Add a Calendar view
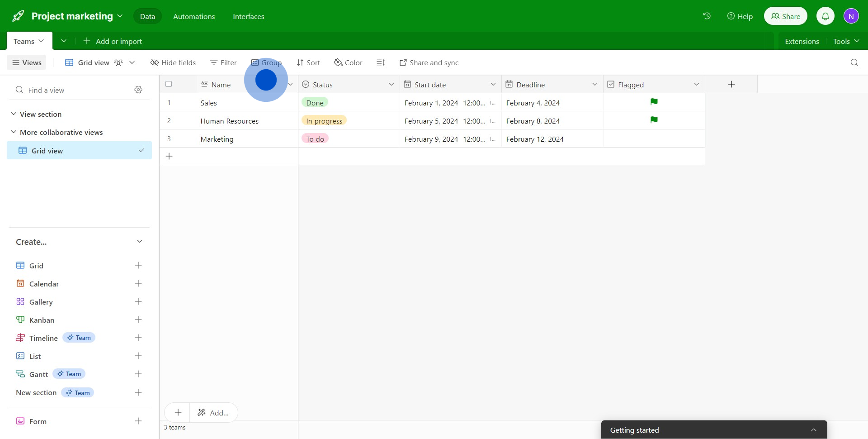Viewport: 868px width, 439px height. point(138,284)
